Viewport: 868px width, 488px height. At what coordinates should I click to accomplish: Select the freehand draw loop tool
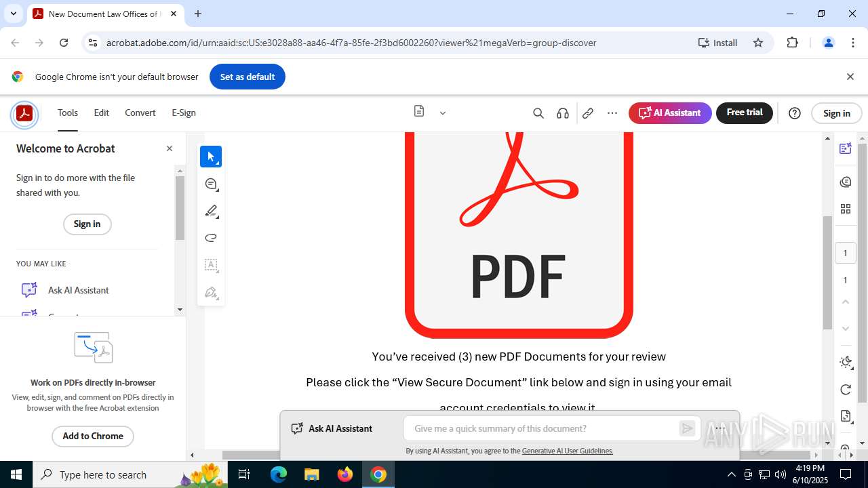[211, 238]
